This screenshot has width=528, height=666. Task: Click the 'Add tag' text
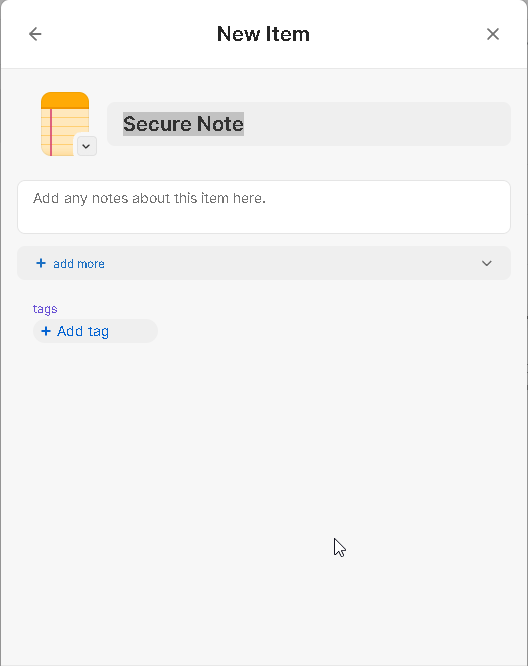(x=83, y=331)
